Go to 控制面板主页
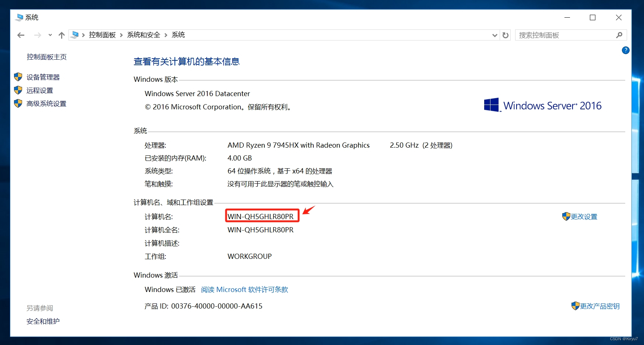 (46, 57)
